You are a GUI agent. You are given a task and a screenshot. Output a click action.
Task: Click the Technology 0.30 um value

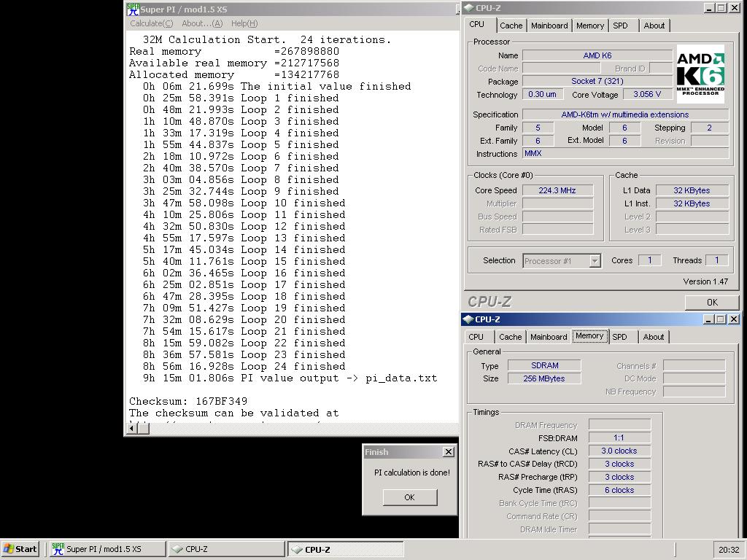542,94
